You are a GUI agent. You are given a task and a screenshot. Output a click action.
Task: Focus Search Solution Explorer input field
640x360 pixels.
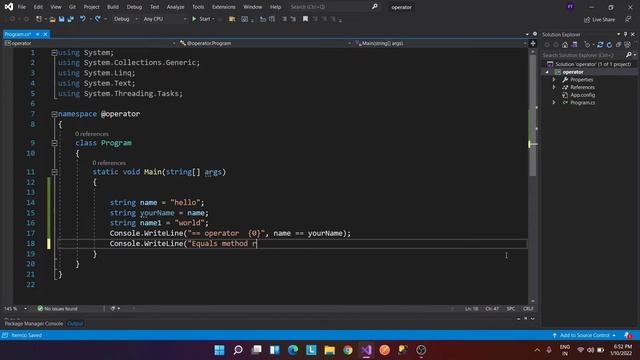click(583, 55)
